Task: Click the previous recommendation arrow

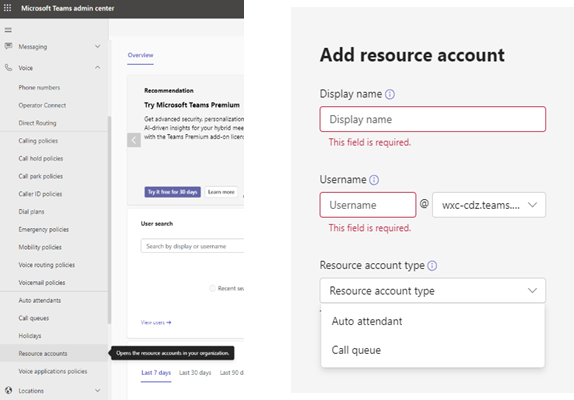Action: click(134, 140)
